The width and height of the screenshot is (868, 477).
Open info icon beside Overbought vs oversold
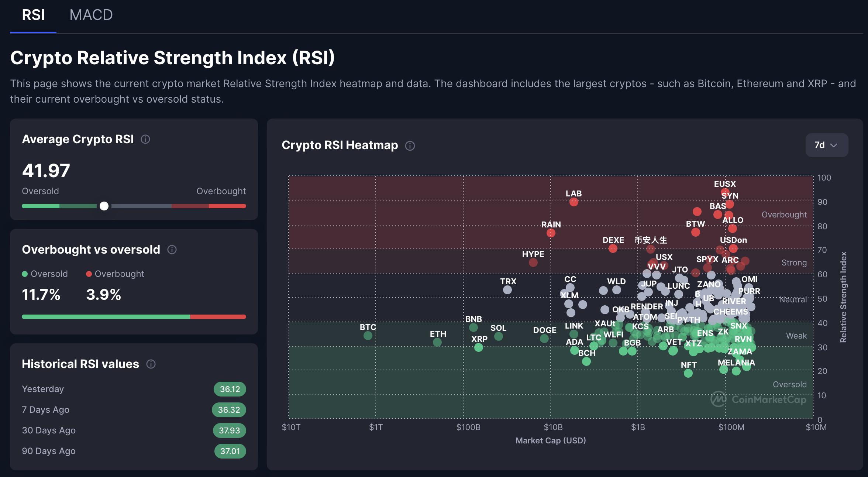[172, 250]
